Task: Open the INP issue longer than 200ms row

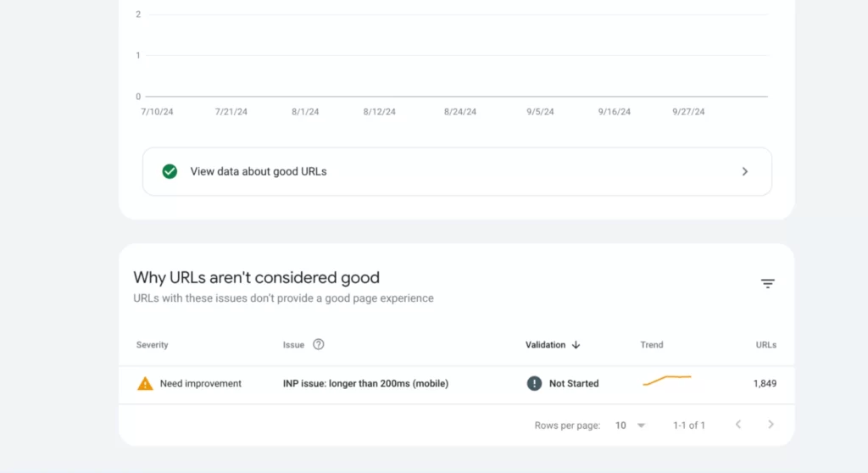Action: point(365,384)
